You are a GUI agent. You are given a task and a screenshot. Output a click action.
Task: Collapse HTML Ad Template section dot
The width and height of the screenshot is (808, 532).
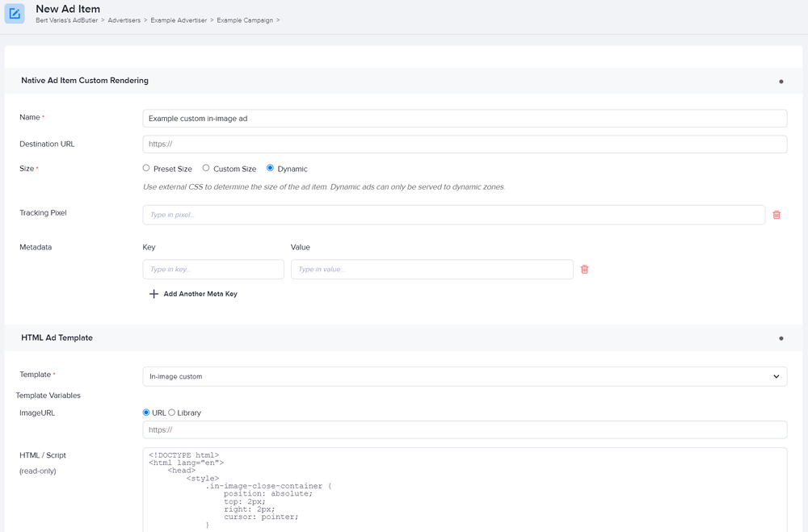[x=781, y=338]
